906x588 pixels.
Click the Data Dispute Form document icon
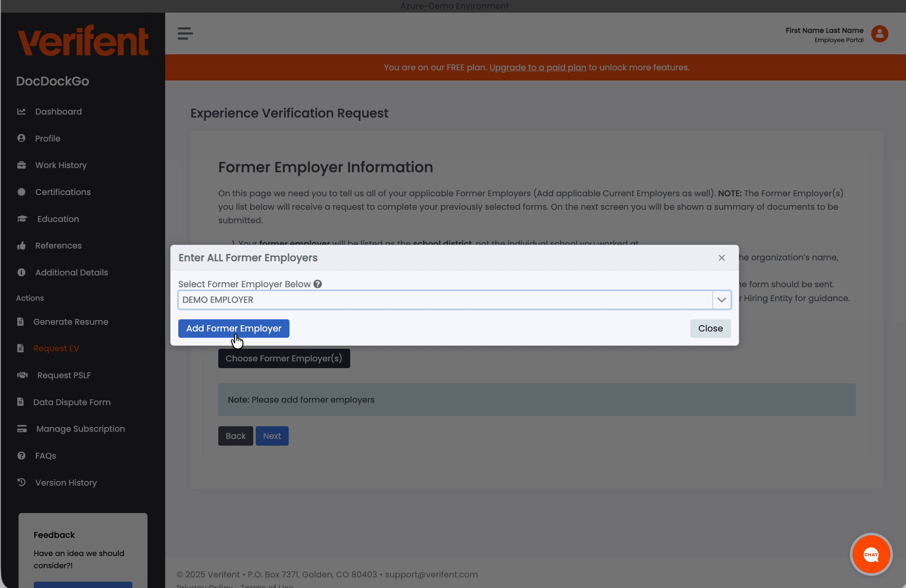click(21, 402)
